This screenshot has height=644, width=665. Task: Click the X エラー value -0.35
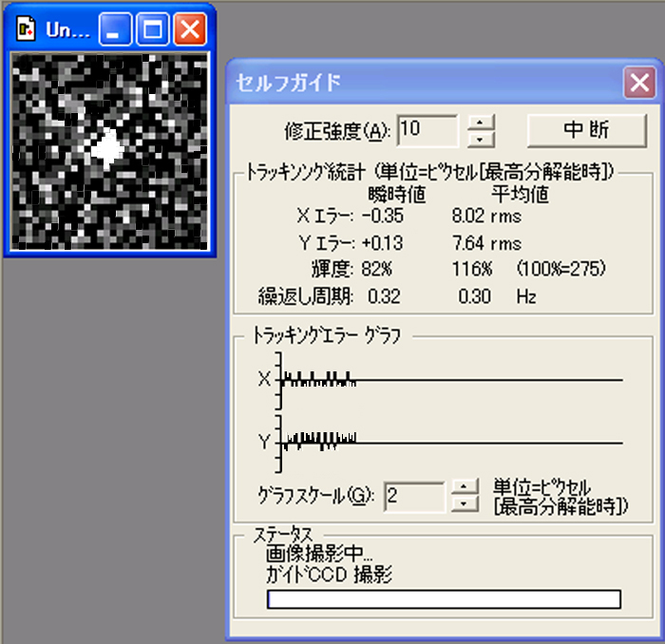pyautogui.click(x=383, y=216)
